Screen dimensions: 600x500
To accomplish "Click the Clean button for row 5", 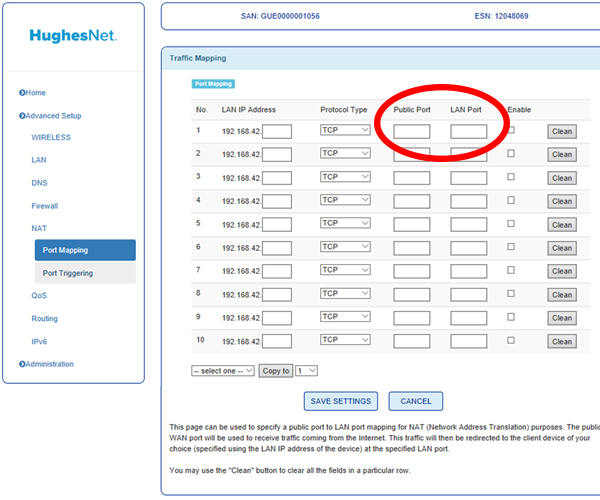I will pos(562,225).
